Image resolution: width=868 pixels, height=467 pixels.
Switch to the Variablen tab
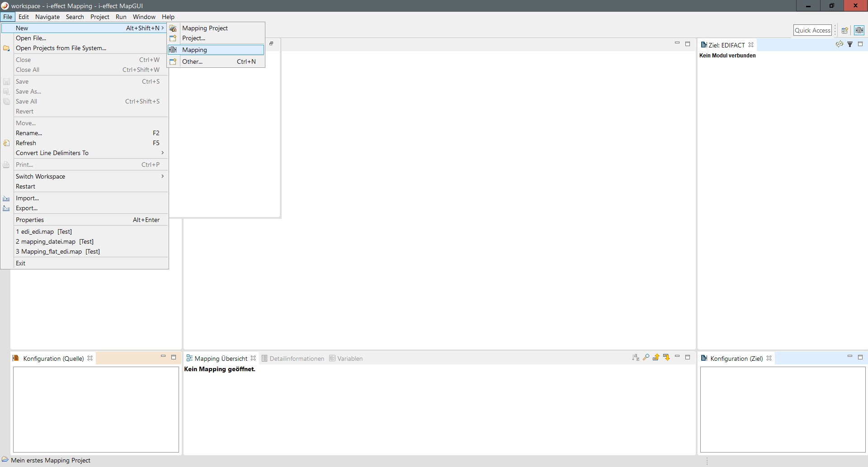tap(349, 359)
